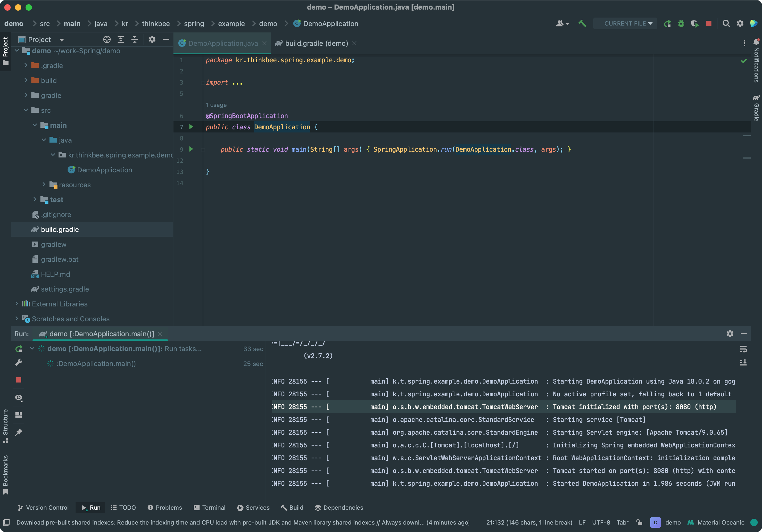Open Run panel settings gear

[730, 334]
